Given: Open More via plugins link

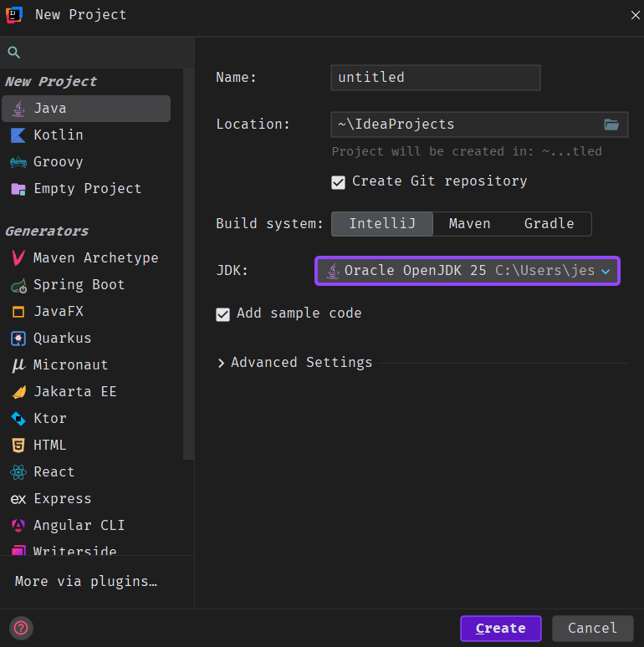Looking at the screenshot, I should (x=86, y=582).
